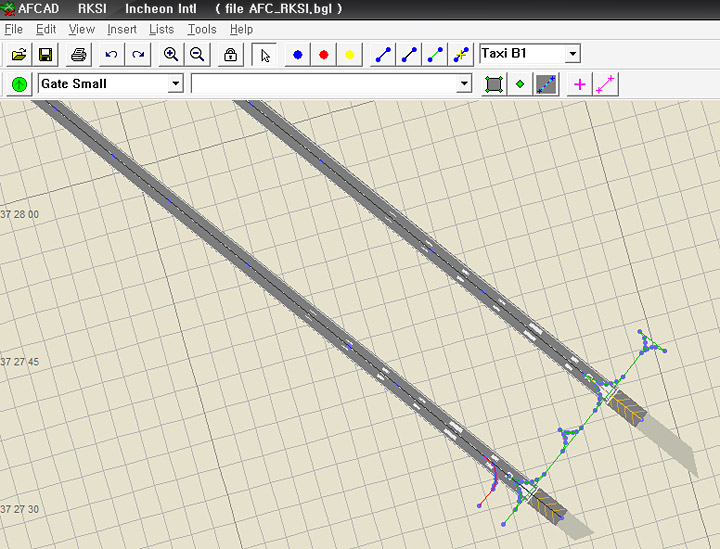This screenshot has height=549, width=720.
Task: Open the File menu
Action: click(x=13, y=29)
